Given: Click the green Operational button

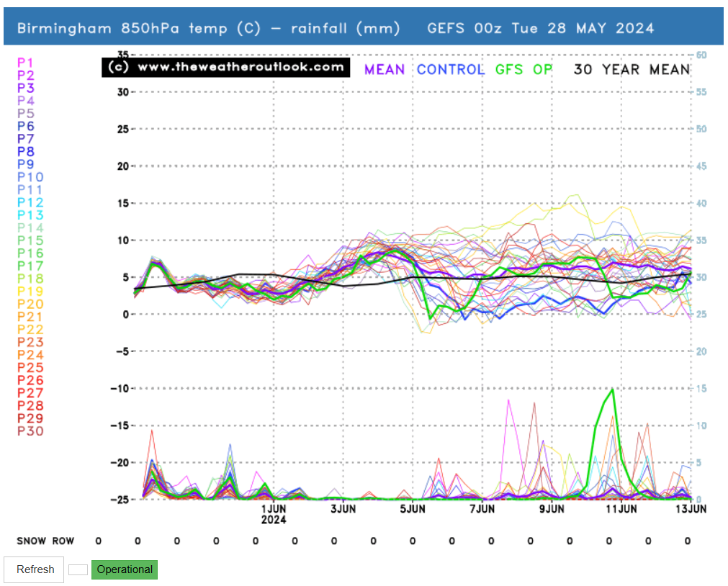Looking at the screenshot, I should (125, 569).
